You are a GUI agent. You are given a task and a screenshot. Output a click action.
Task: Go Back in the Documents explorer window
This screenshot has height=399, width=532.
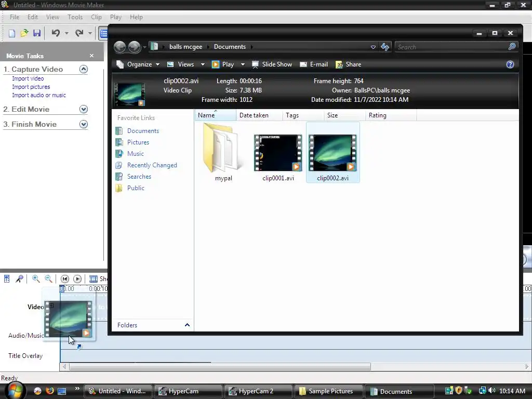click(x=120, y=47)
